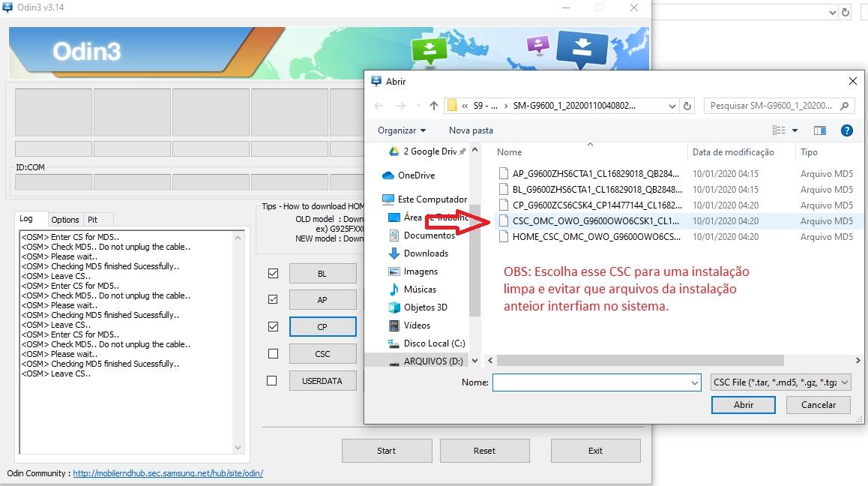Switch to the Pit tab

pos(92,220)
